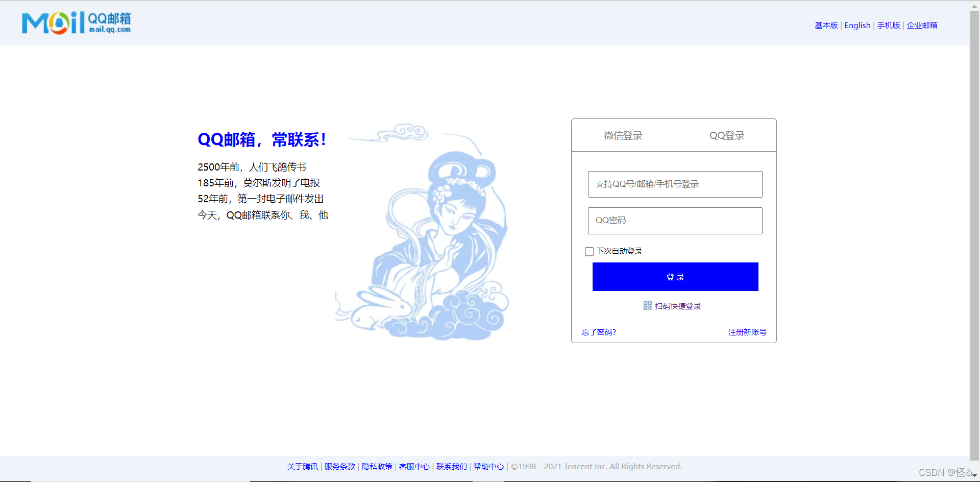Open the 手机版 link
Viewport: 980px width, 482px height.
[x=889, y=25]
